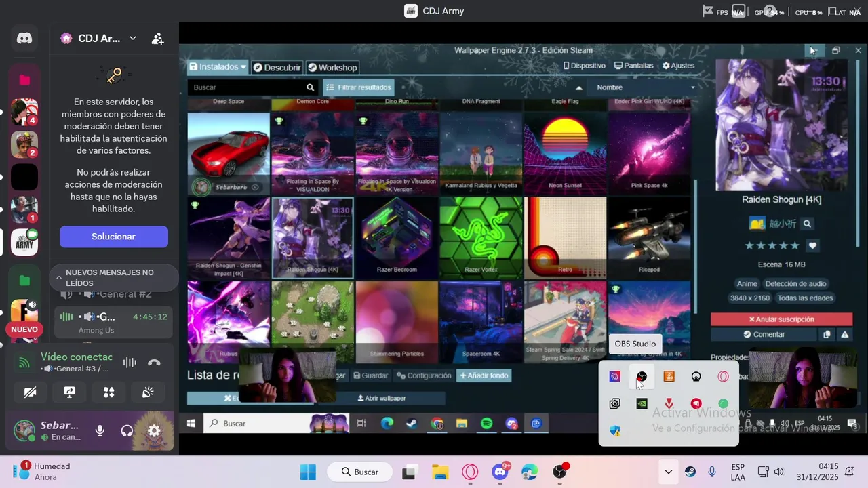Viewport: 868px width, 488px height.
Task: Open File Explorer from Windows taskbar
Action: pyautogui.click(x=440, y=472)
